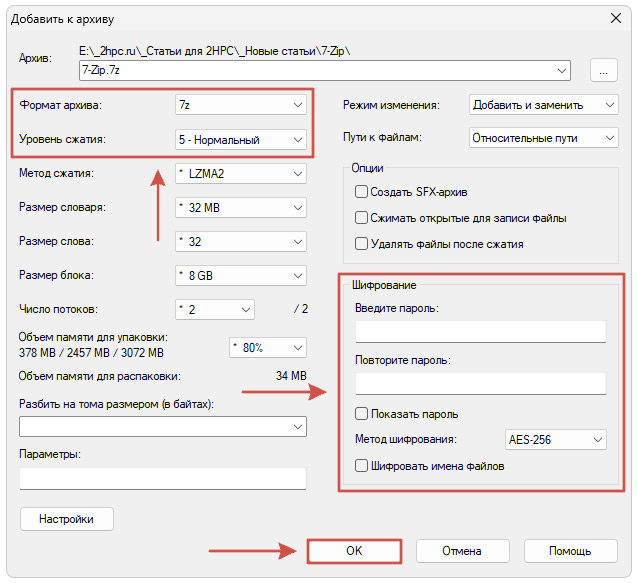
Task: Open the compression method dropdown LZMA2
Action: [x=240, y=173]
